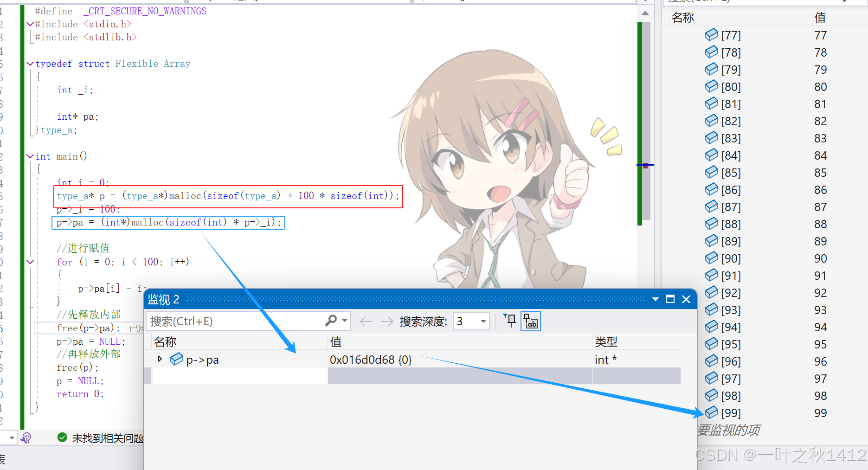868x470 pixels.
Task: Click the 值 column header in Watch 2
Action: (x=336, y=342)
